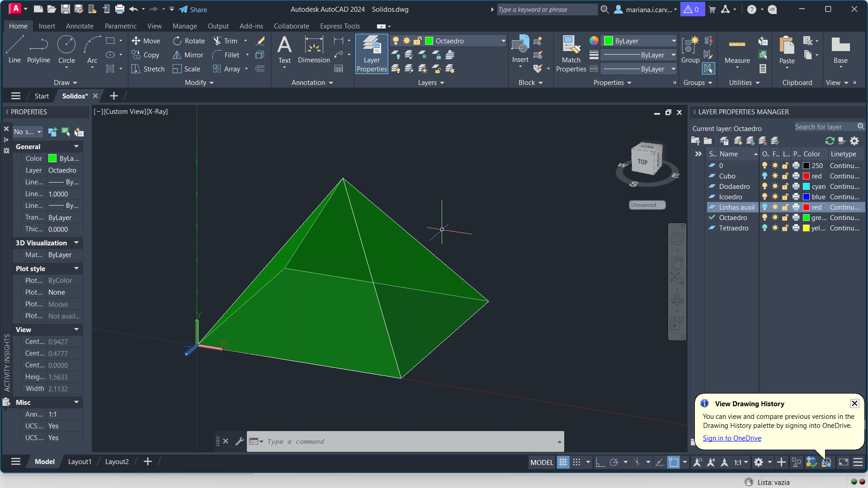The image size is (868, 488).
Task: Toggle lock on the Tetraedro layer
Action: (x=786, y=228)
